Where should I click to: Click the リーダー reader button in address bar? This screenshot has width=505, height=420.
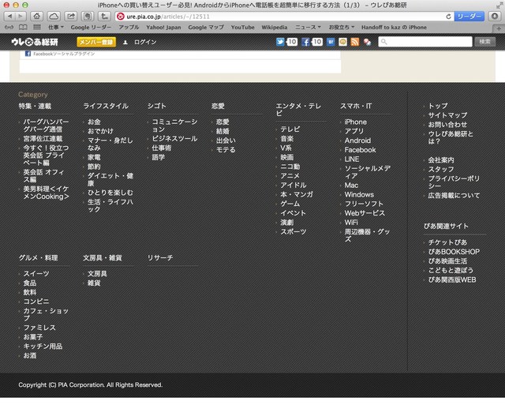tap(469, 16)
